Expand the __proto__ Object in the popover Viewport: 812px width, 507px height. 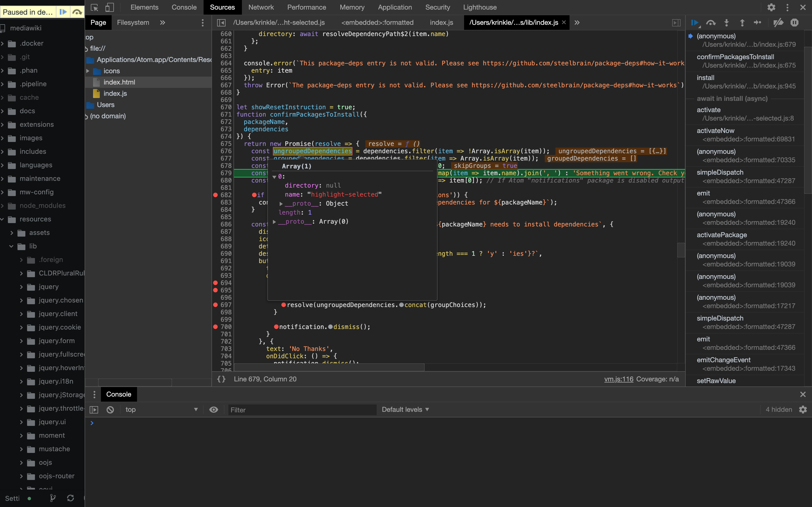coord(281,203)
